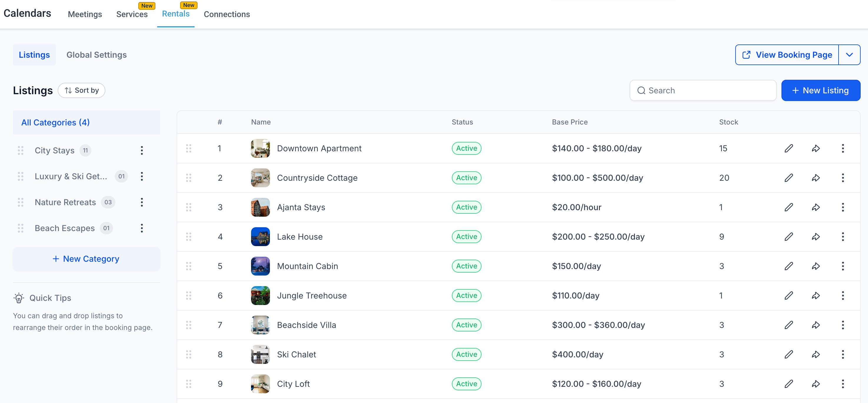Edit the Downtown Apartment listing with the pencil icon
This screenshot has width=868, height=403.
point(789,148)
